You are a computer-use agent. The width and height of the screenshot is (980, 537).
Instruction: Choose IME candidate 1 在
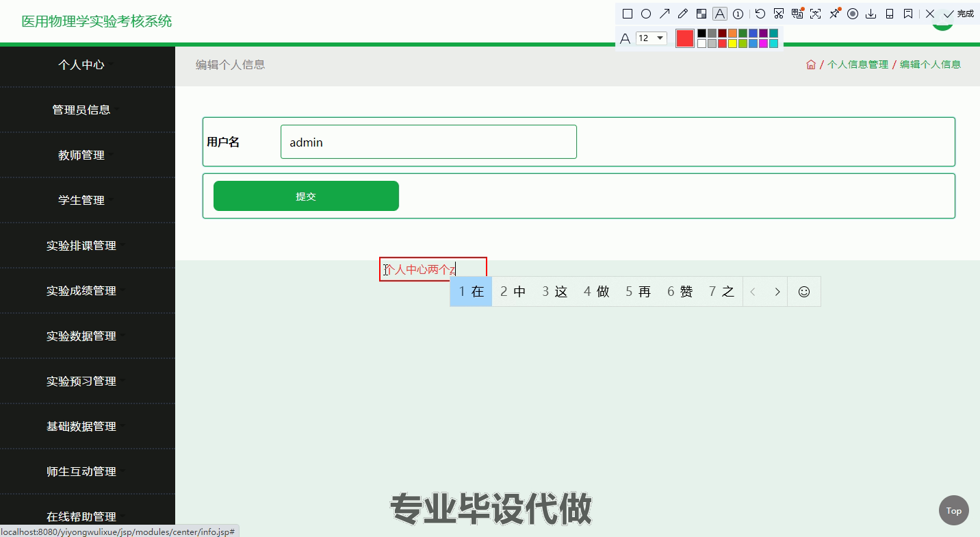[x=471, y=292]
